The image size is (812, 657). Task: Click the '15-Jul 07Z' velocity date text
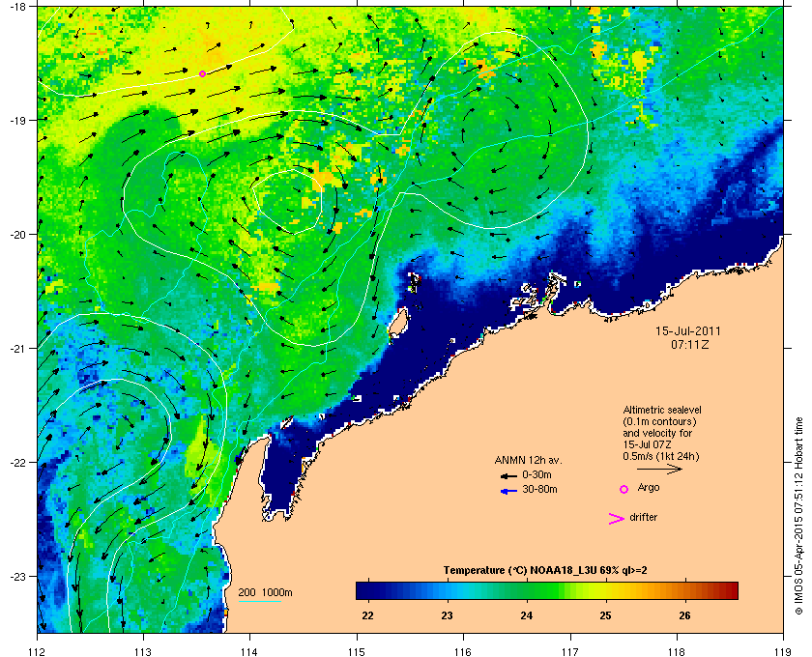coord(648,444)
